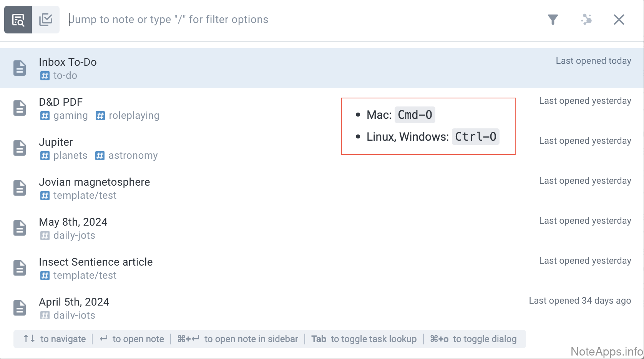Image resolution: width=644 pixels, height=359 pixels.
Task: Click the graph view icon beside filter
Action: [x=586, y=20]
